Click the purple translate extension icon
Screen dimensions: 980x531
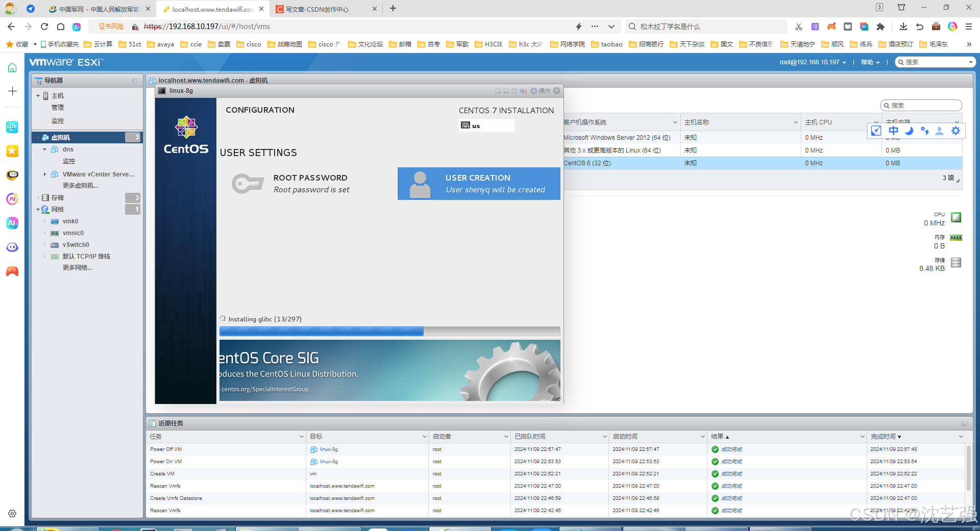815,27
